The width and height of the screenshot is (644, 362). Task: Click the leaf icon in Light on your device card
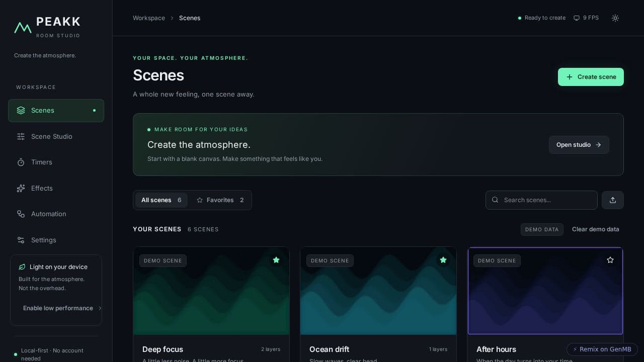[x=22, y=267]
